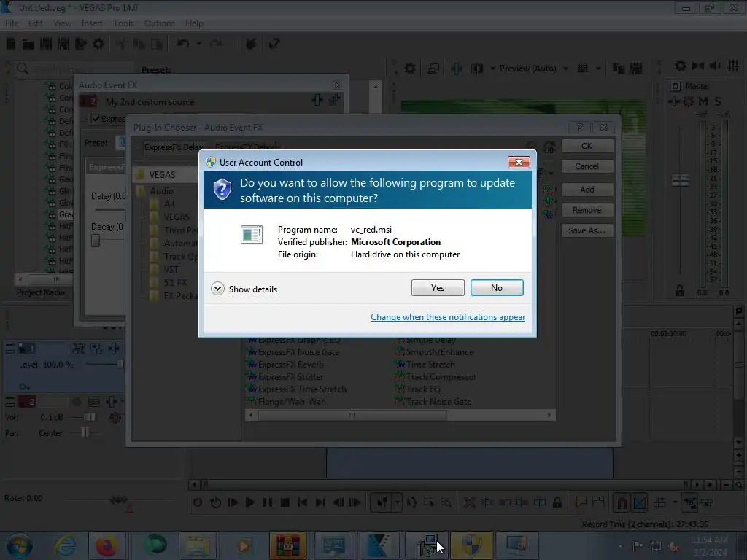747x560 pixels.
Task: Click Go to Start transport button
Action: click(x=303, y=502)
